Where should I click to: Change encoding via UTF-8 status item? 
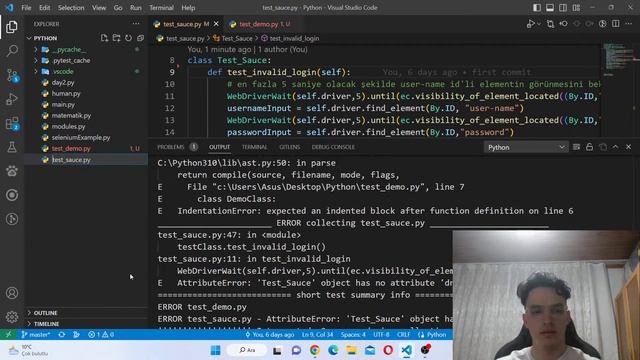(x=382, y=335)
